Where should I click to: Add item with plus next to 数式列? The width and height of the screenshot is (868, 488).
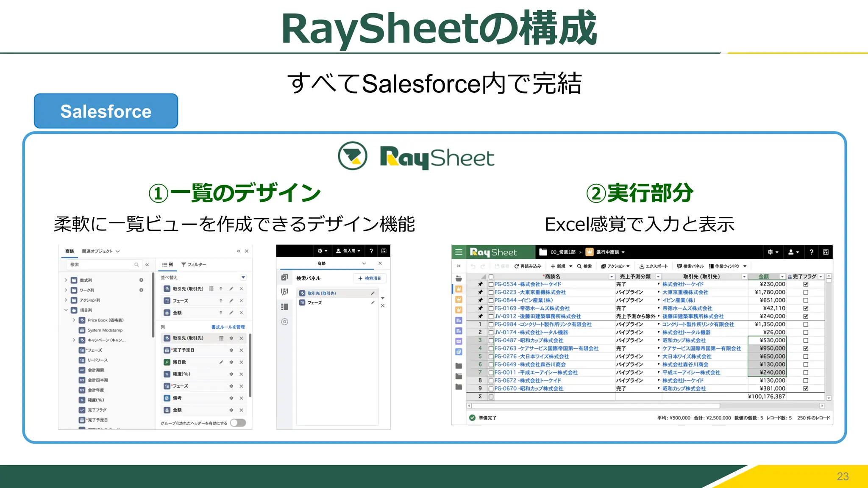141,280
